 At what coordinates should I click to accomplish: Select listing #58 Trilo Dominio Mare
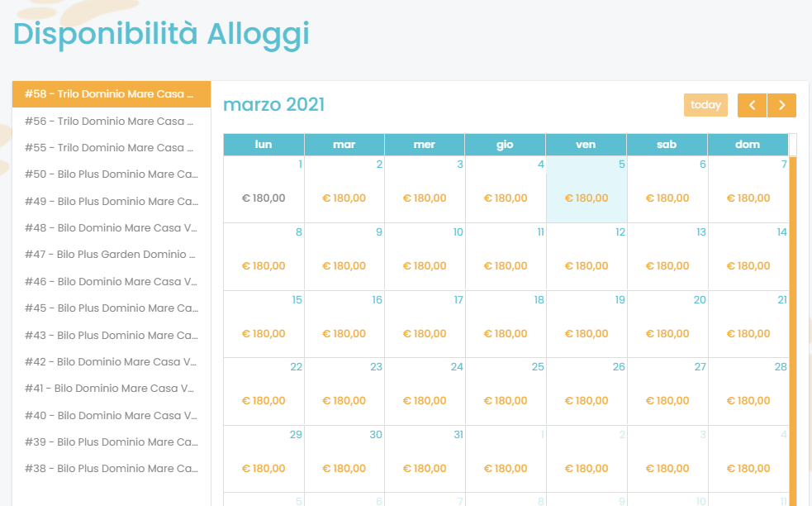point(111,94)
